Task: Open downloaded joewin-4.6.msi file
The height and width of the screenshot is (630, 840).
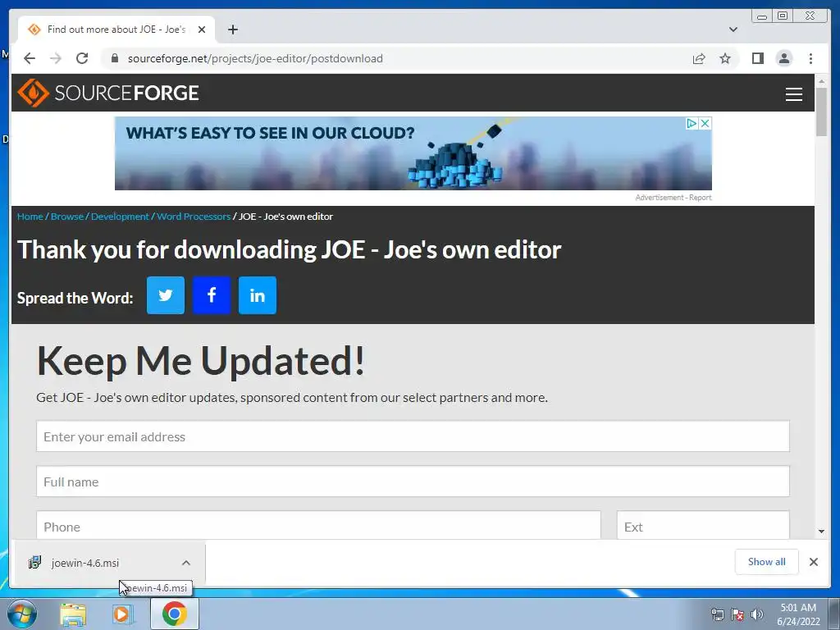Action: (x=85, y=563)
